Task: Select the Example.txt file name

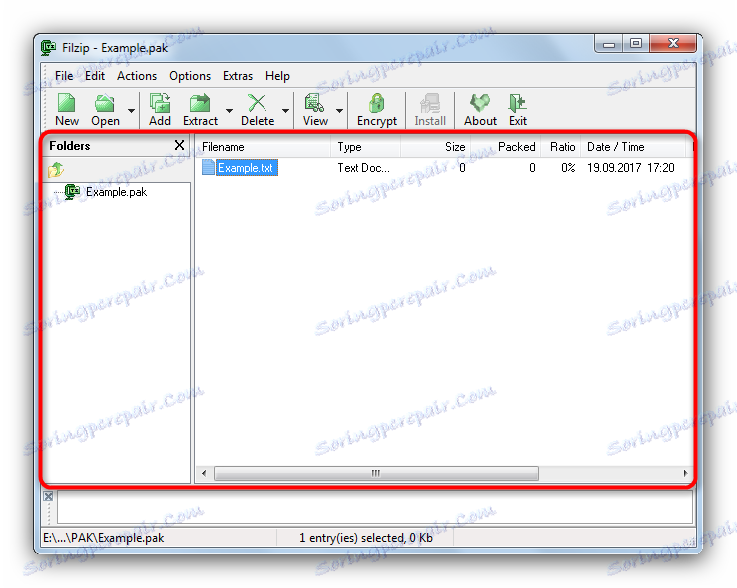Action: tap(246, 168)
